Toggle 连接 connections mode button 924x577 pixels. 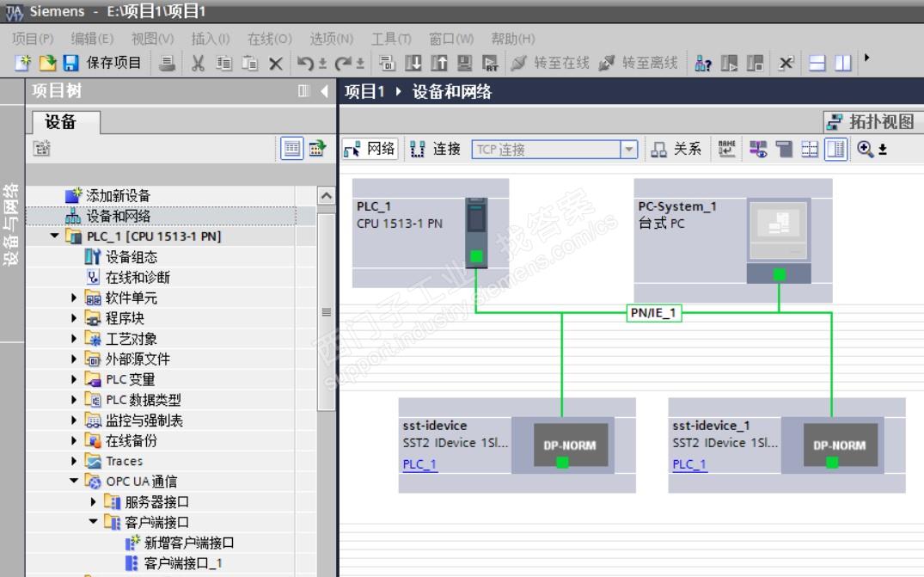click(435, 149)
